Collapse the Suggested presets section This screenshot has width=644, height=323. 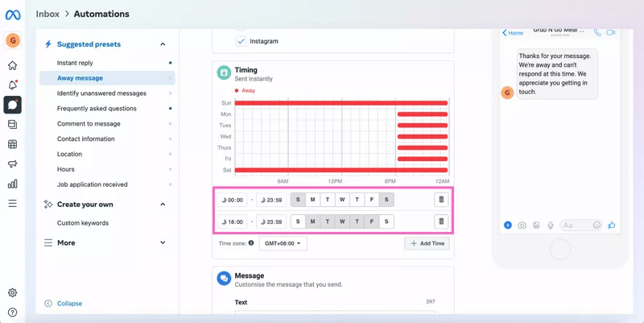[163, 44]
